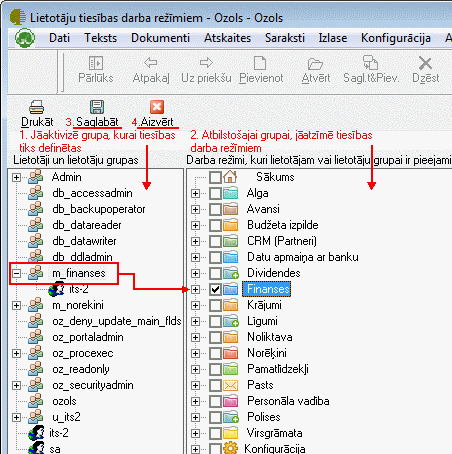
Task: Select user its-2 under m_finanses
Action: click(x=79, y=289)
